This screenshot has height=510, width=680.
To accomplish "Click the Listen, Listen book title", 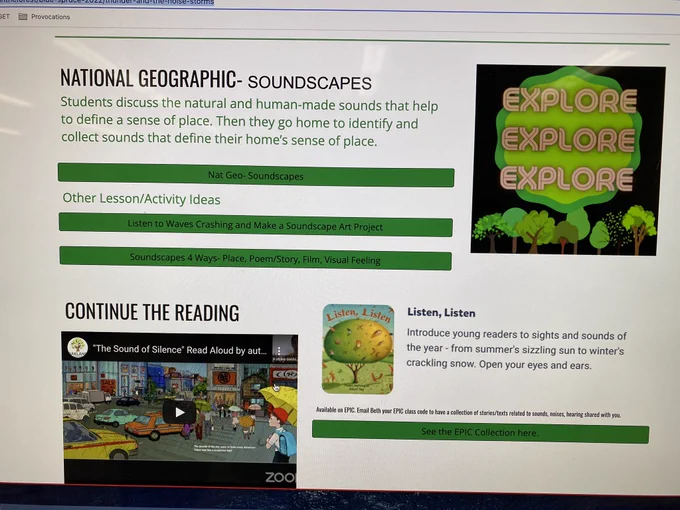I will click(441, 312).
